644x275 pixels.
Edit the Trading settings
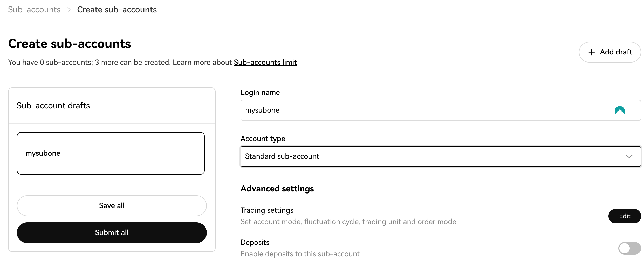(x=624, y=216)
